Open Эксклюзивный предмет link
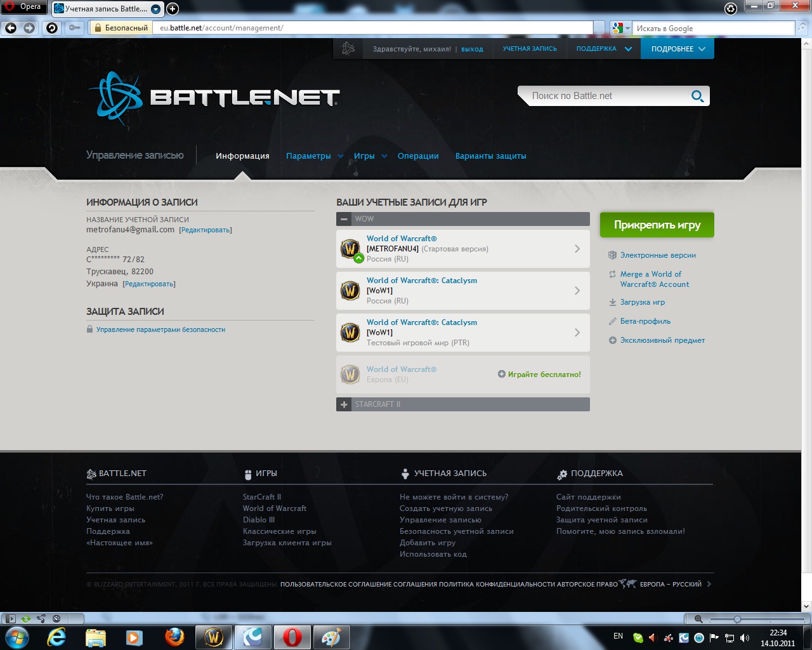Image resolution: width=812 pixels, height=650 pixels. 662,340
